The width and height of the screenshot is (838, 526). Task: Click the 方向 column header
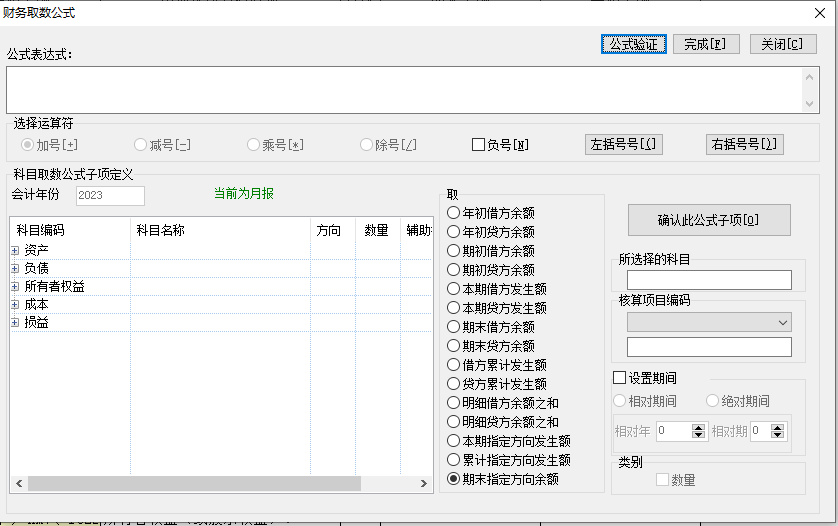333,230
